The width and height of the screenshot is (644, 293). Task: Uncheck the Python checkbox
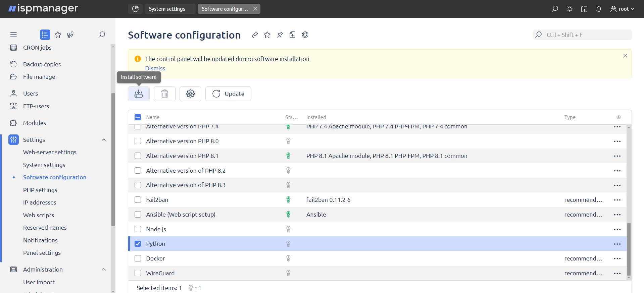tap(138, 244)
